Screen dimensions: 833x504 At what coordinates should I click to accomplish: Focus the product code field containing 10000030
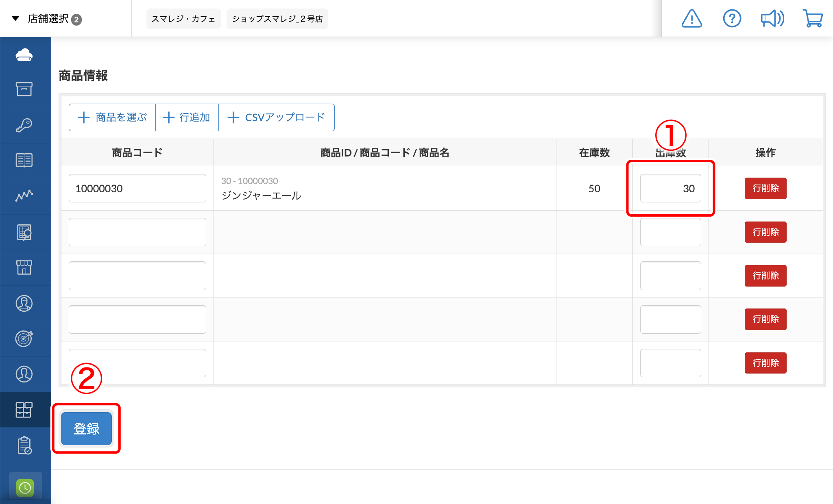[137, 188]
